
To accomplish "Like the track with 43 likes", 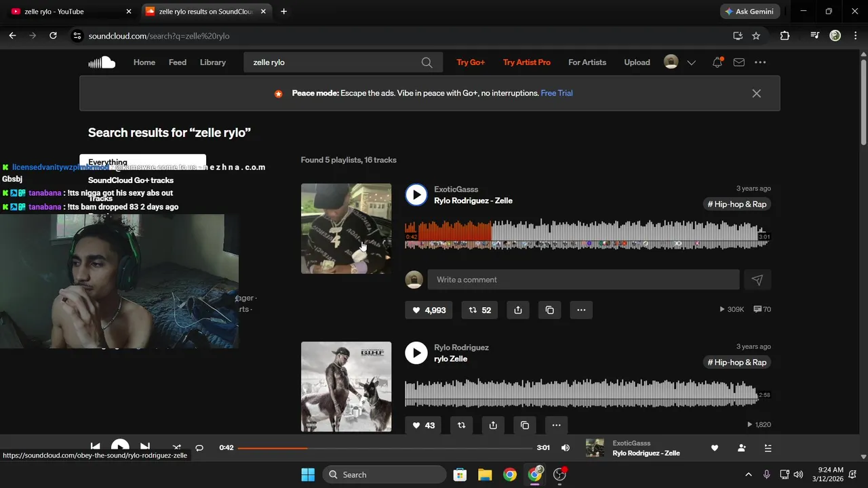I will tap(424, 425).
